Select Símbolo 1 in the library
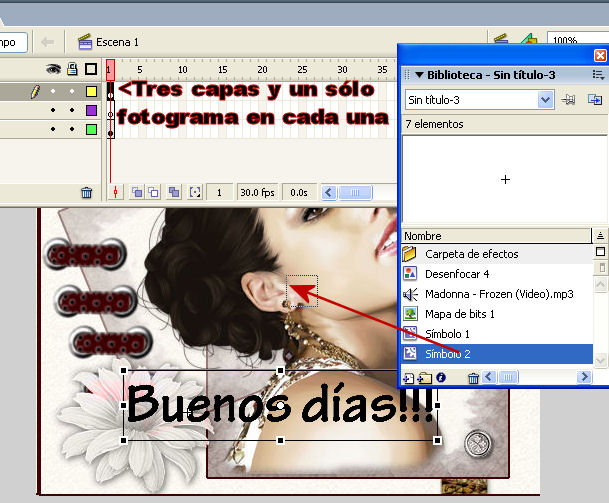The image size is (609, 503). coord(447,333)
